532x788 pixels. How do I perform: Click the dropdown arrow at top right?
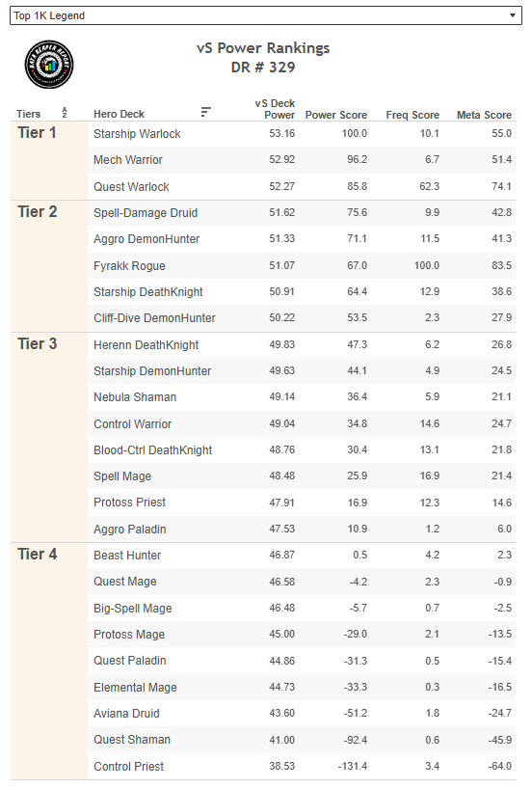pos(513,15)
